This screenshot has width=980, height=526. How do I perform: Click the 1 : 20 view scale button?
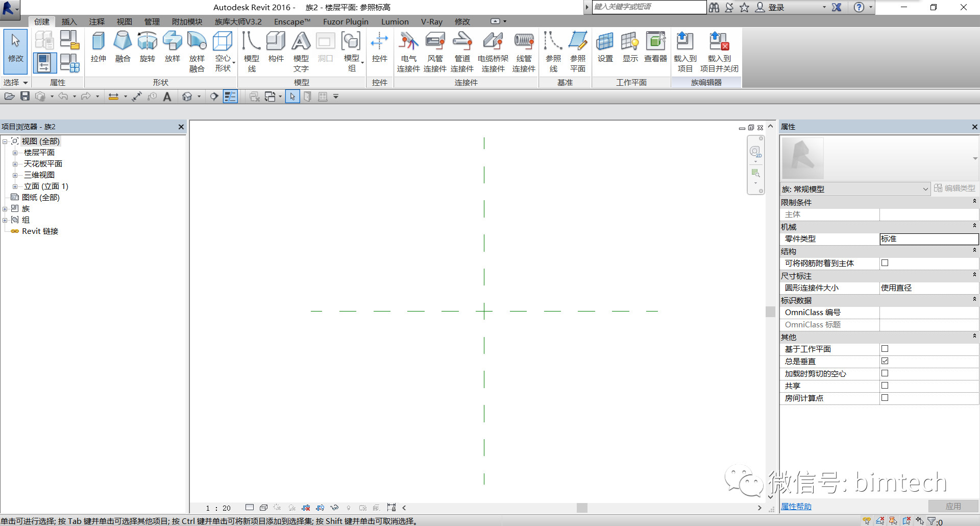(x=218, y=508)
